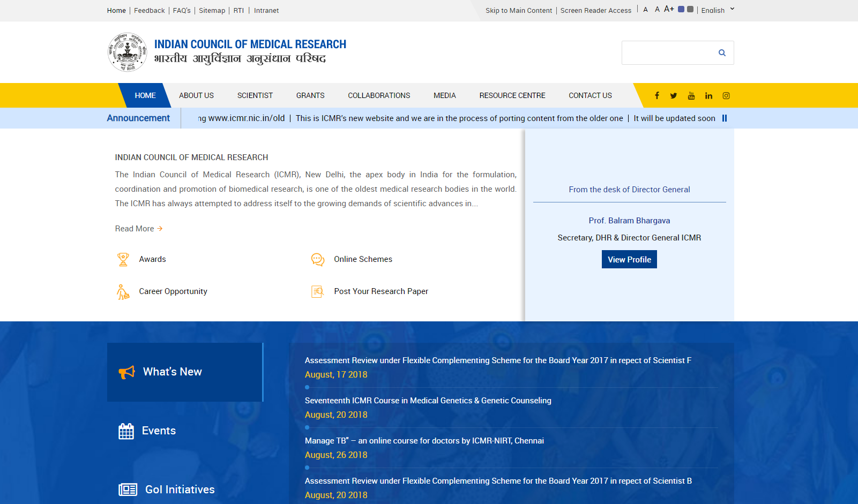Click the Events calendar icon

tap(126, 431)
